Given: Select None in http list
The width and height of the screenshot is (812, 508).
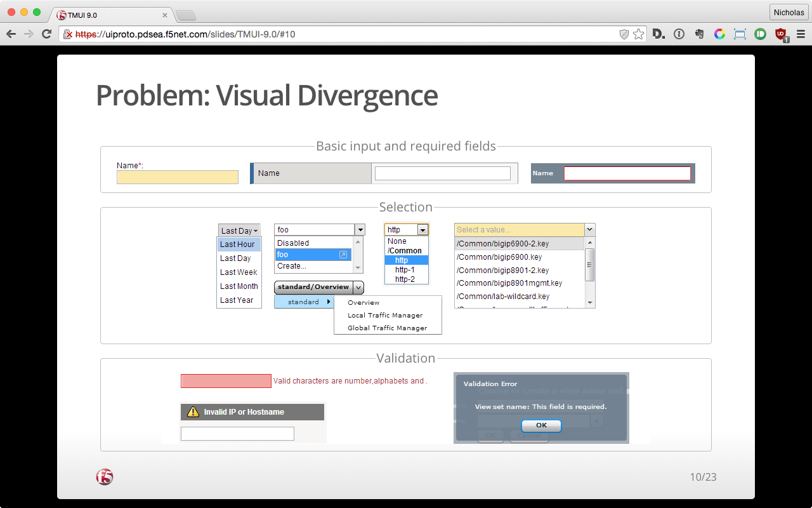Looking at the screenshot, I should pos(407,241).
